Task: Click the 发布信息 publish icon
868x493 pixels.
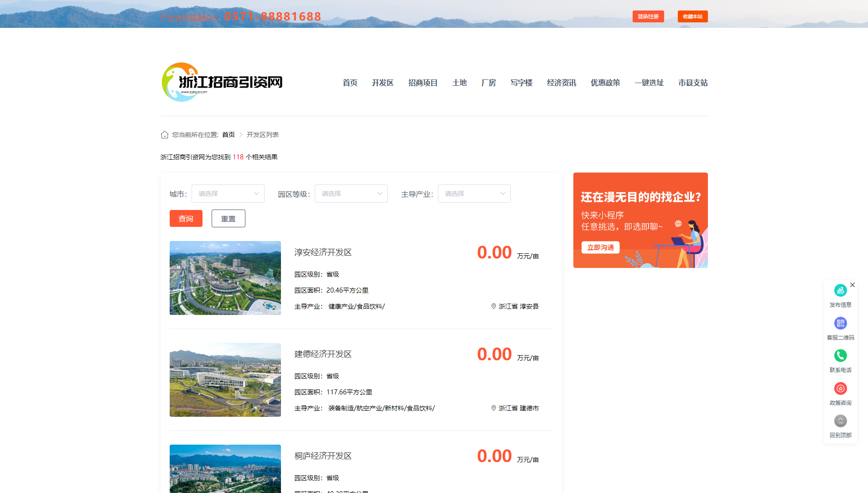Action: point(840,290)
